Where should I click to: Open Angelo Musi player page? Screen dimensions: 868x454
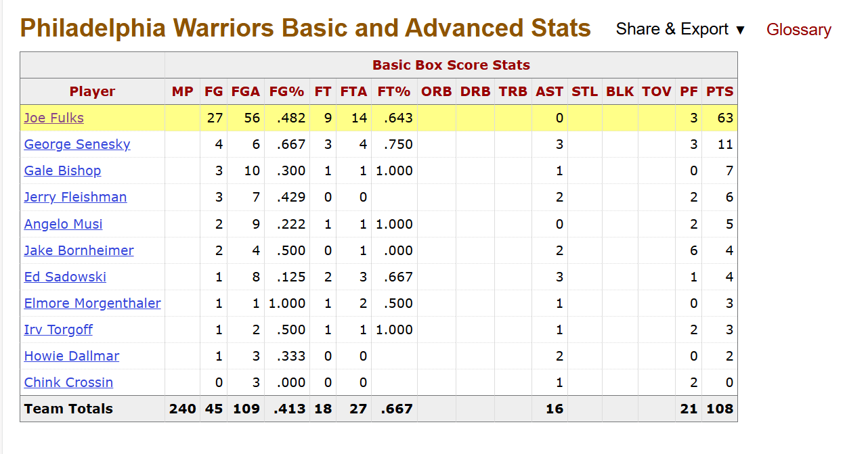pyautogui.click(x=63, y=224)
